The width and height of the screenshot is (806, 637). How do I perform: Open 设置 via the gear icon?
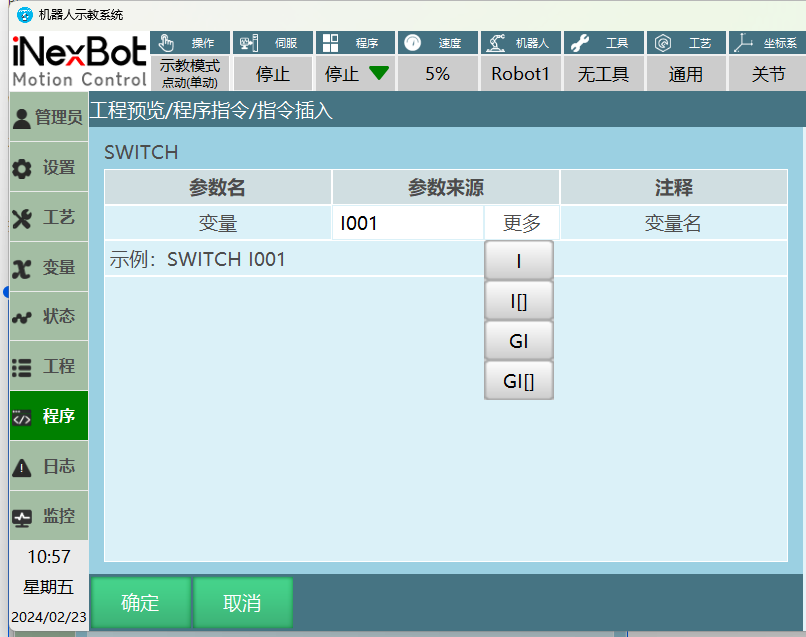(x=21, y=169)
